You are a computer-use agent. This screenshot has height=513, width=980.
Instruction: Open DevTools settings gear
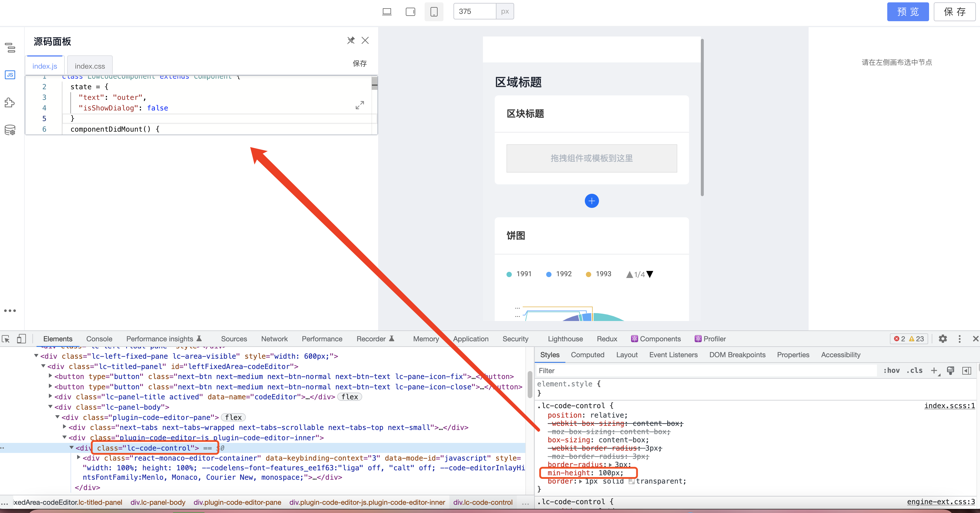(x=943, y=339)
